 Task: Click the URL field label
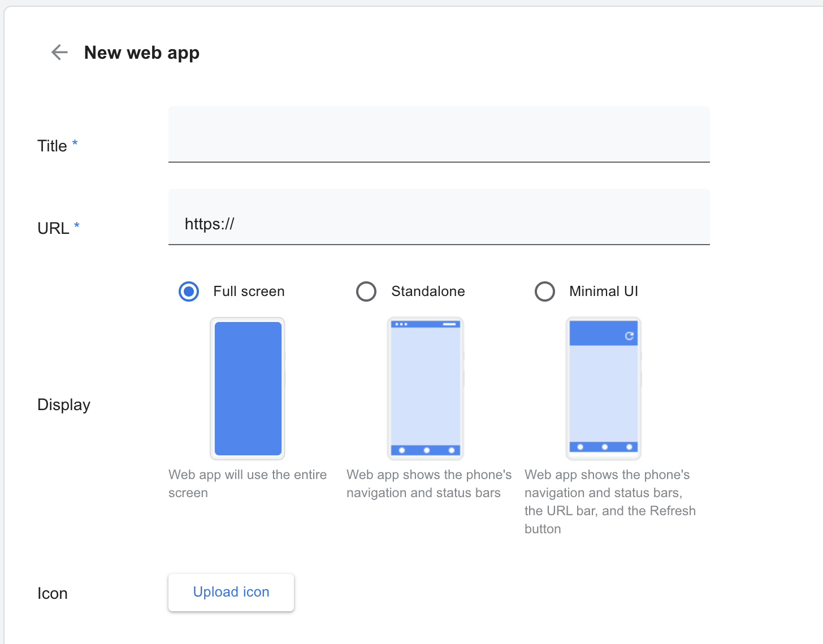coord(53,228)
